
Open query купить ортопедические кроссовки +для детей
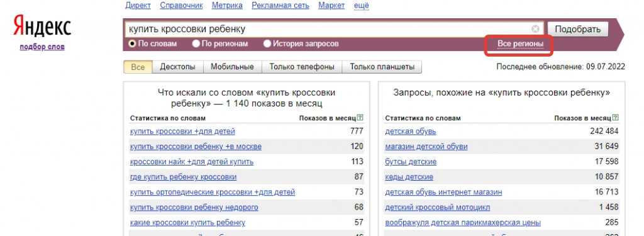213,192
